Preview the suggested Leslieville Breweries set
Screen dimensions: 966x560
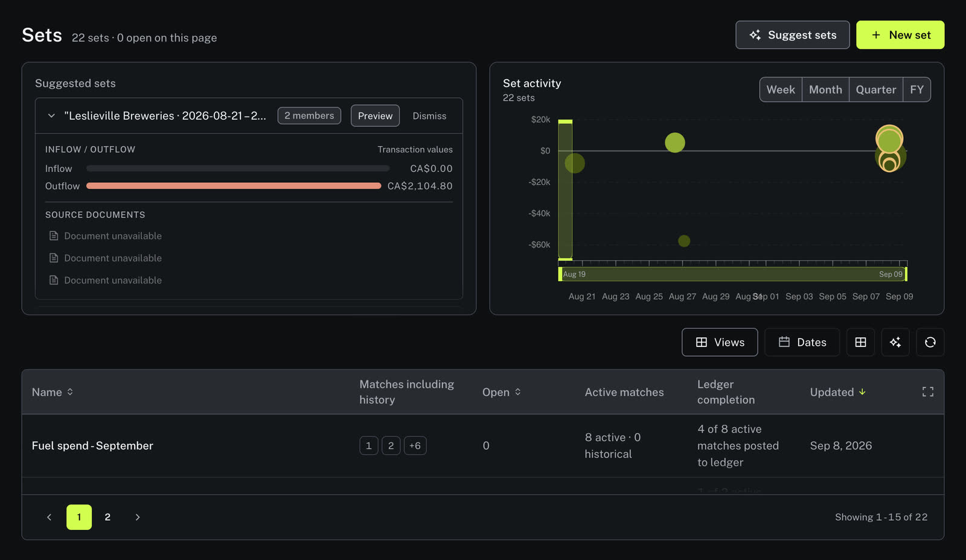tap(375, 116)
